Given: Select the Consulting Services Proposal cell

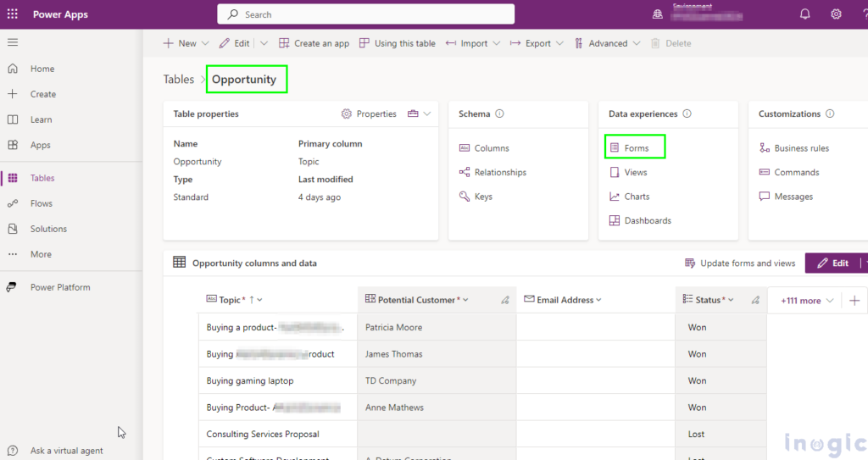Looking at the screenshot, I should click(278, 434).
